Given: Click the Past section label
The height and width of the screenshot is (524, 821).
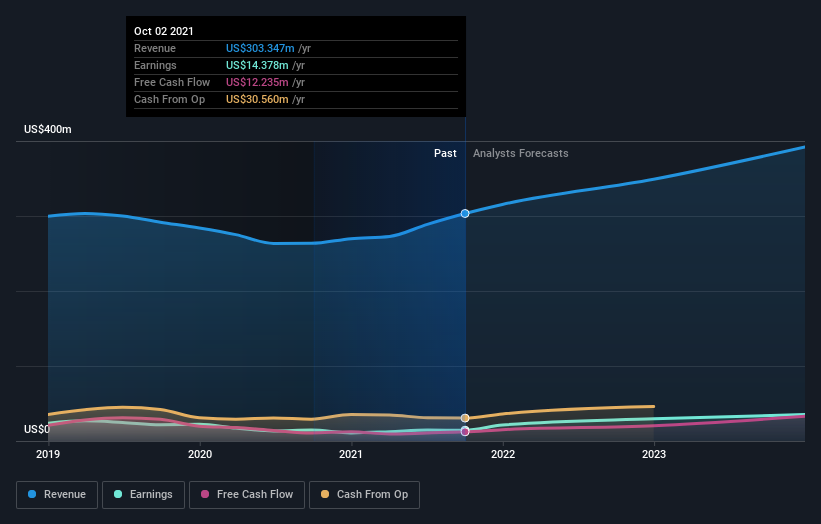Looking at the screenshot, I should click(445, 153).
